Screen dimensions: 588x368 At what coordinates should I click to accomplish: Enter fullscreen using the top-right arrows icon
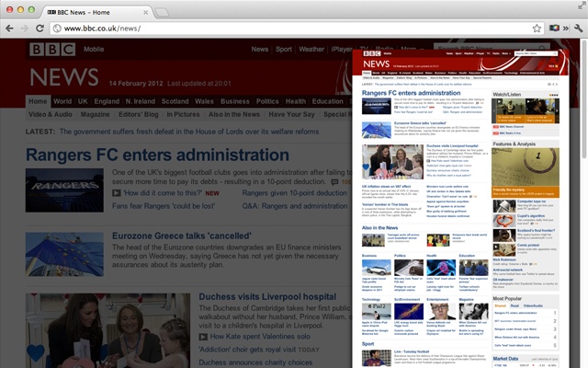point(582,6)
